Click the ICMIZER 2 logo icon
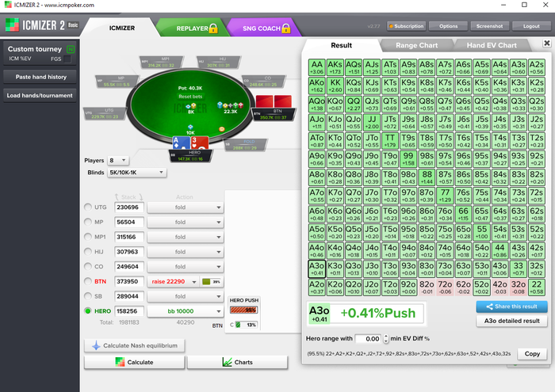Screen dimensions: 555x392 tap(12, 25)
